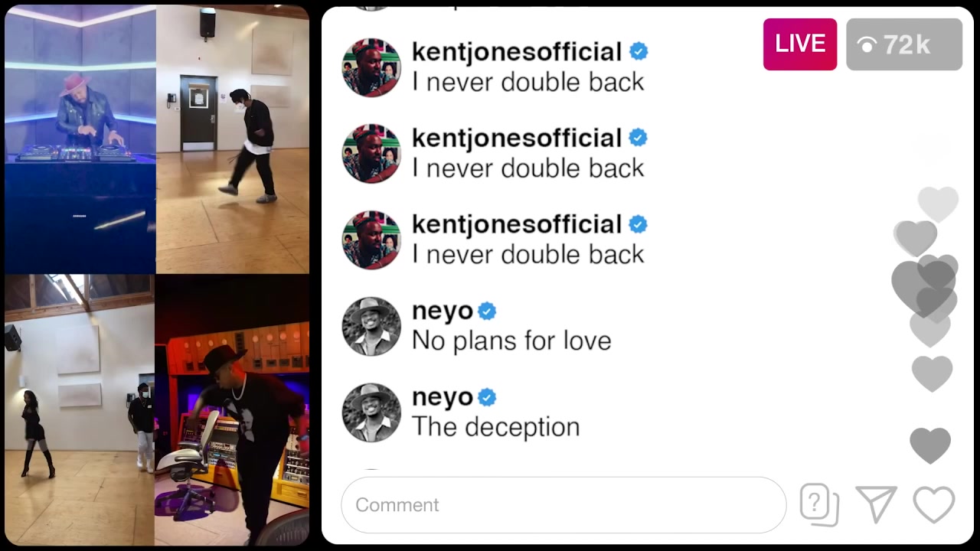Click the pink LIVE badge
The width and height of the screenshot is (980, 551).
[800, 44]
